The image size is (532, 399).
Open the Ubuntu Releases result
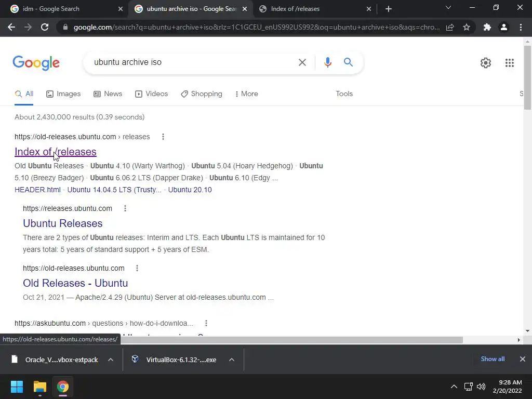click(63, 223)
